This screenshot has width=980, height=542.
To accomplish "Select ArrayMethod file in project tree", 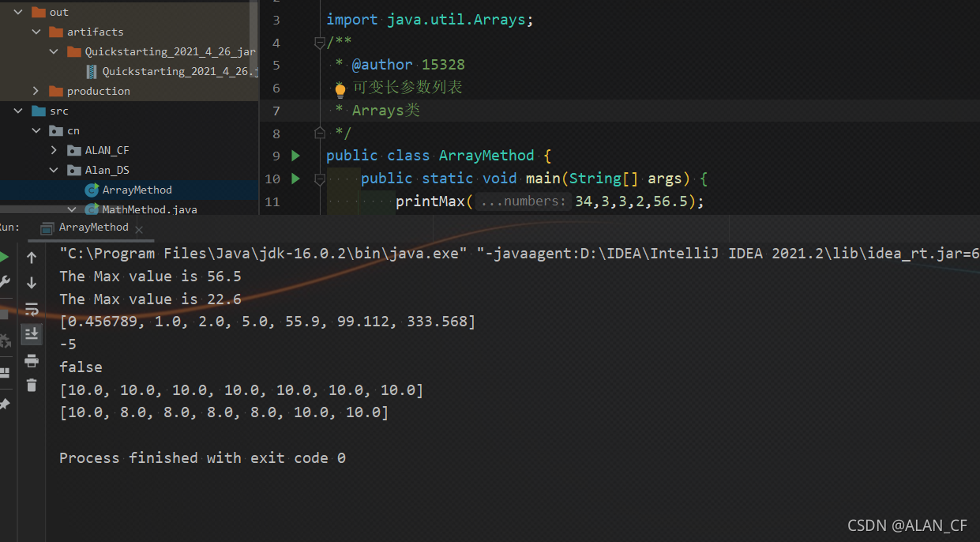I will pyautogui.click(x=137, y=190).
